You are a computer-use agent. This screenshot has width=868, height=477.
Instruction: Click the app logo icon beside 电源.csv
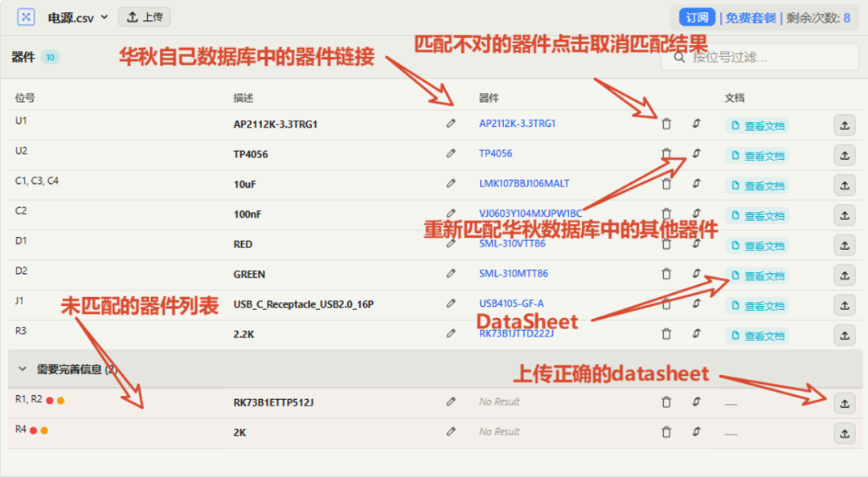pos(26,17)
